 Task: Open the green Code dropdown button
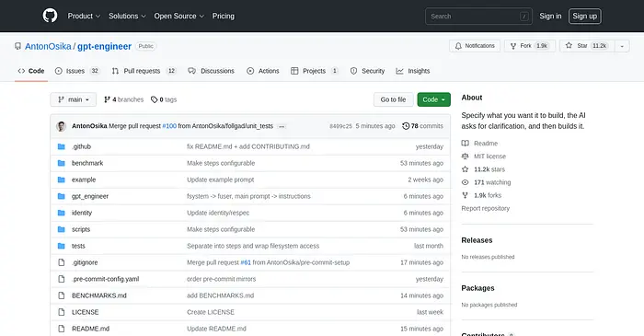433,99
